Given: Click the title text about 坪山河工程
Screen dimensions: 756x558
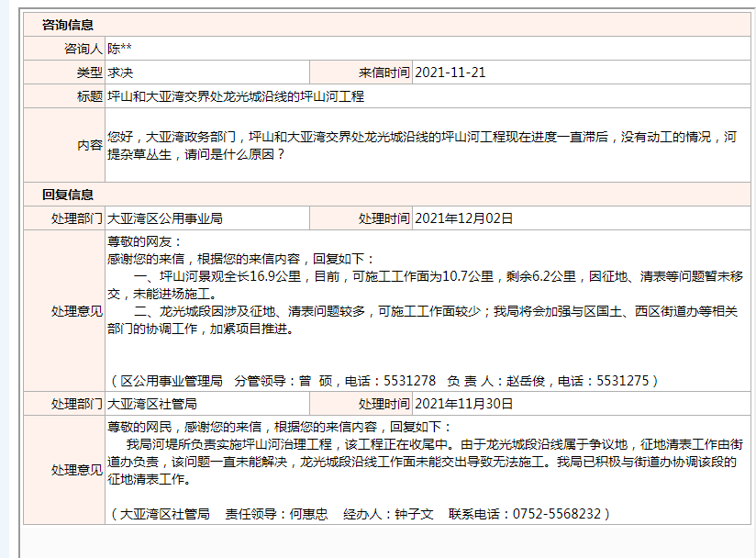Looking at the screenshot, I should (x=236, y=96).
